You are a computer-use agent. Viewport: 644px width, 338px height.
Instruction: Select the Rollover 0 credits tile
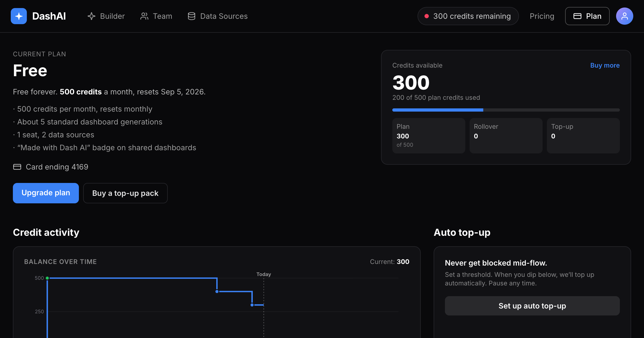coord(506,136)
